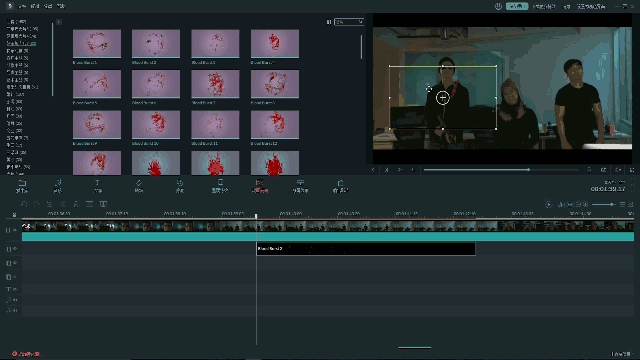Click the playhead marker on the ruler
The width and height of the screenshot is (640, 360).
(x=256, y=216)
